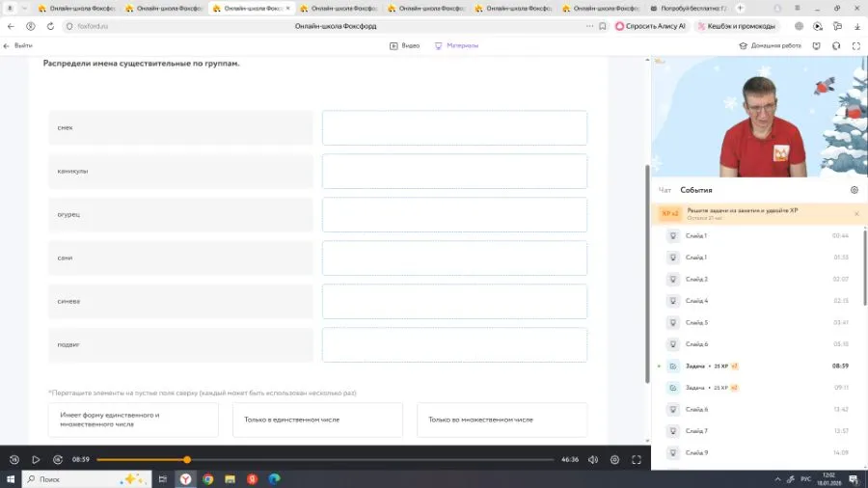Launch Google Chrome from the taskbar
The width and height of the screenshot is (868, 488).
(208, 479)
